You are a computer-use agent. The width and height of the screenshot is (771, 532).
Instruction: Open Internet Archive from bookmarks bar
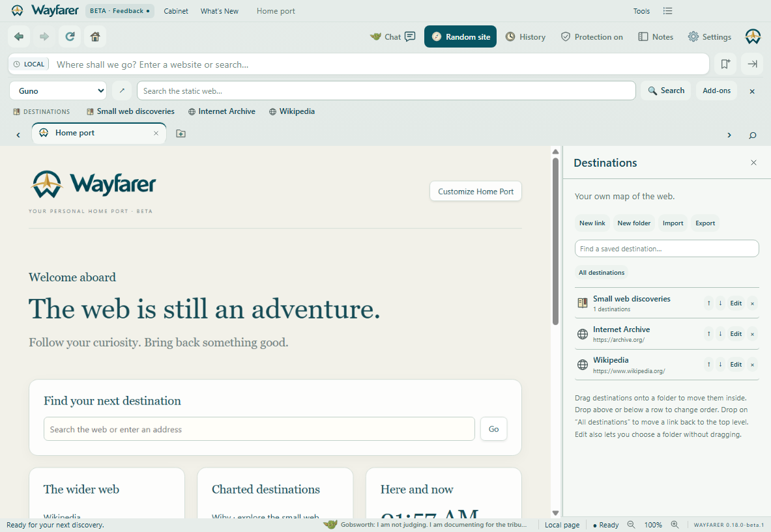click(x=222, y=111)
